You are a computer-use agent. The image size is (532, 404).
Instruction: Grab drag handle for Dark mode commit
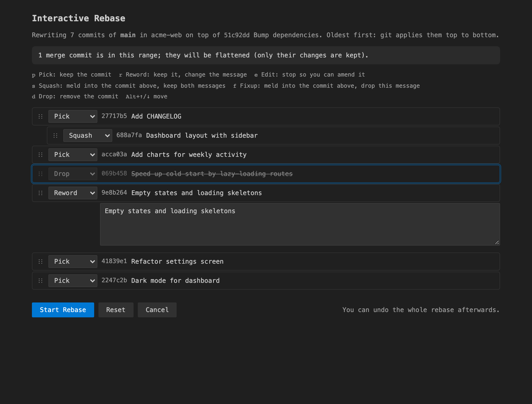40,281
